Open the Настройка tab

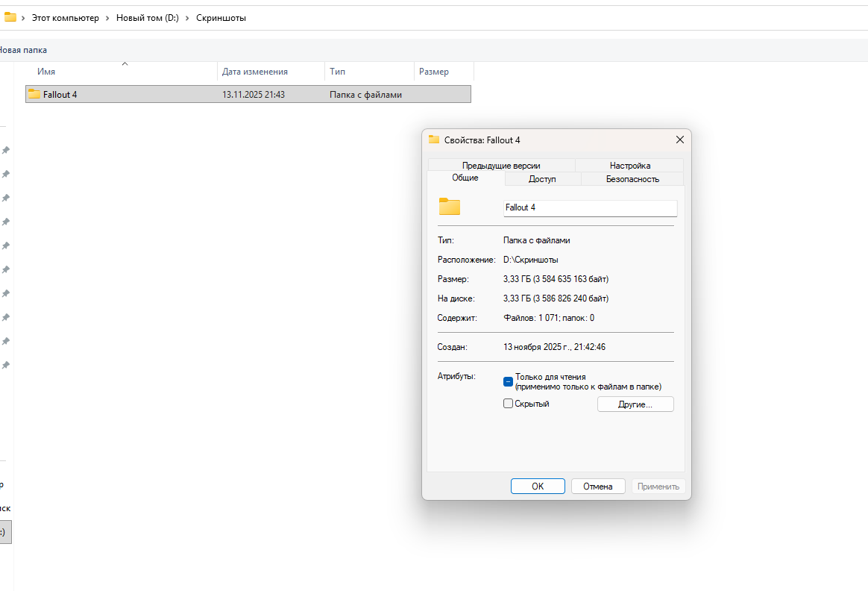coord(630,165)
